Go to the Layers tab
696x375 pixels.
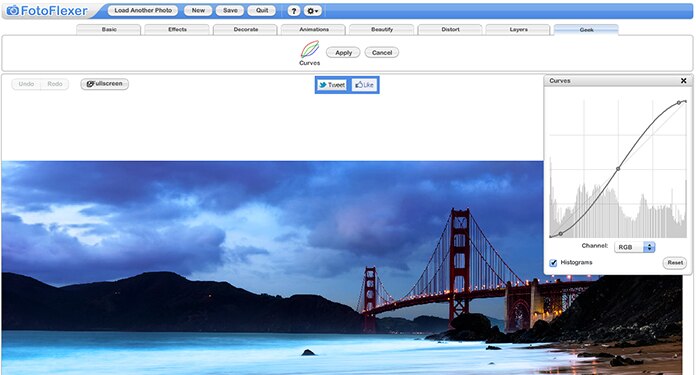[518, 30]
